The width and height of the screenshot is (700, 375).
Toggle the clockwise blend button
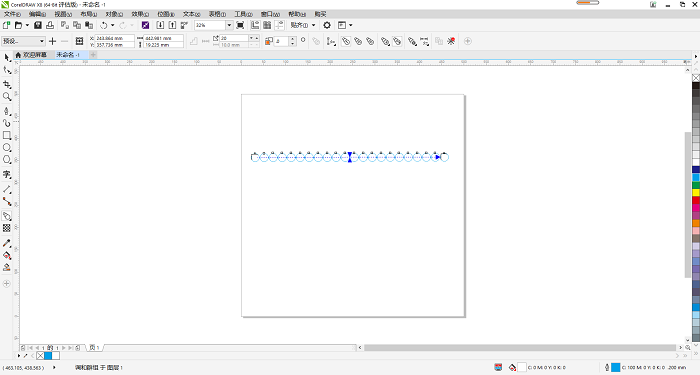(x=358, y=42)
